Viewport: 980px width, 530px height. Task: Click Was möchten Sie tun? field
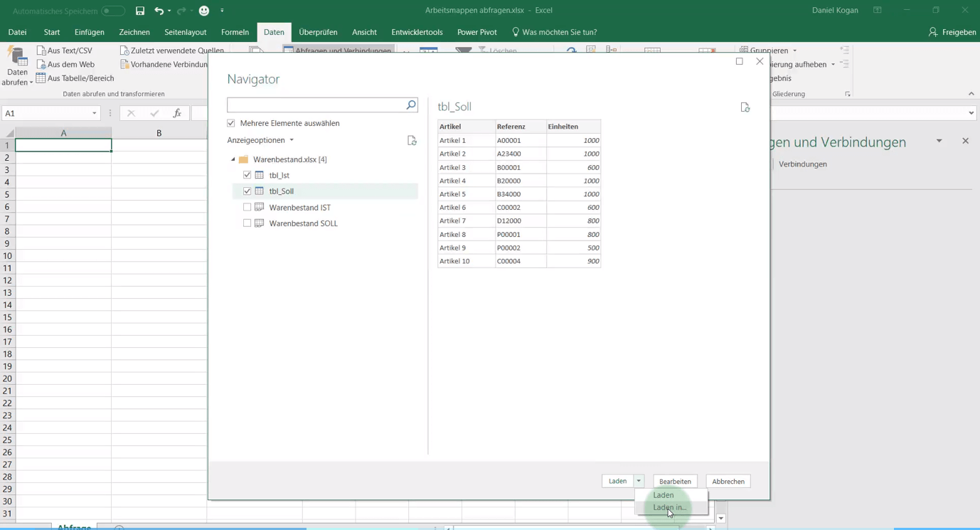click(x=559, y=32)
